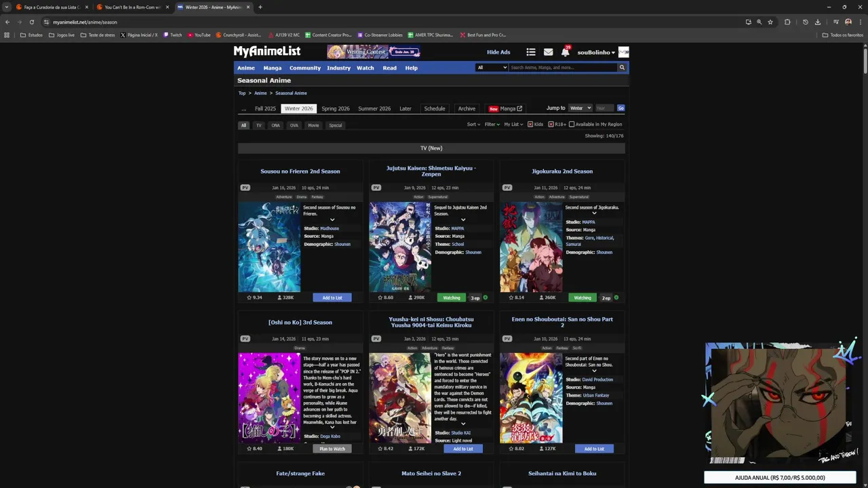The width and height of the screenshot is (868, 488).
Task: Click the PV badge on Jujutsu Kaisen card
Action: pos(376,188)
